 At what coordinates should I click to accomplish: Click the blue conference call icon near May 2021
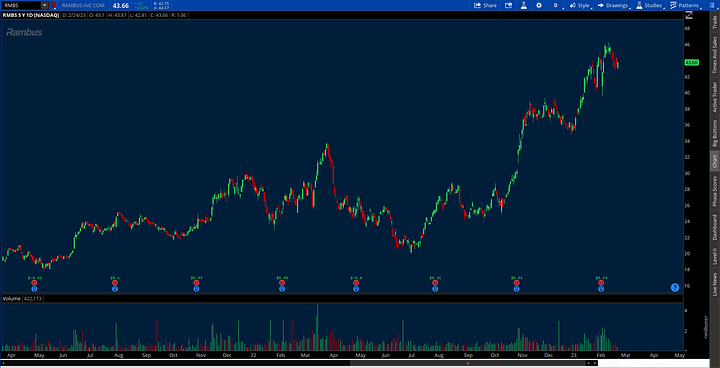(34, 289)
